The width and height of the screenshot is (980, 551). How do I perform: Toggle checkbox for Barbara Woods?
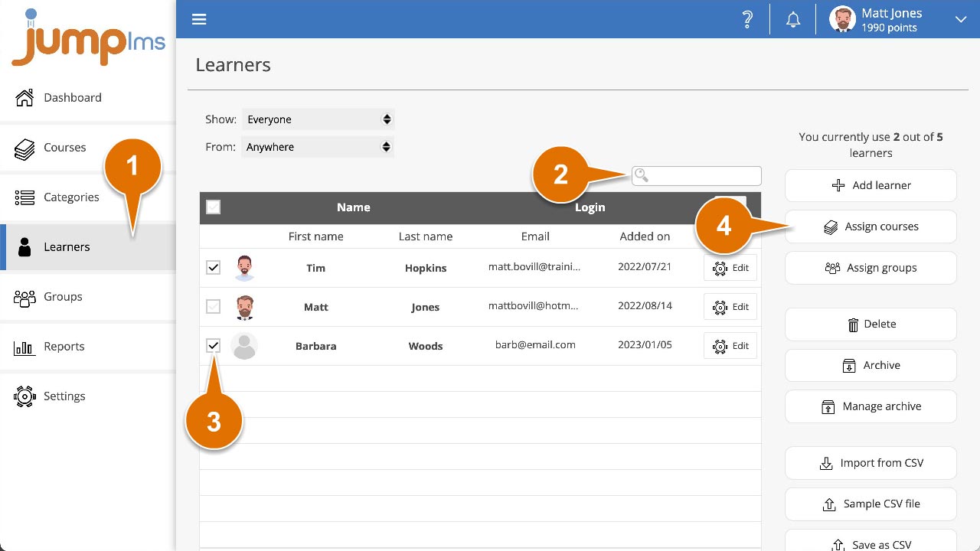[x=214, y=346]
